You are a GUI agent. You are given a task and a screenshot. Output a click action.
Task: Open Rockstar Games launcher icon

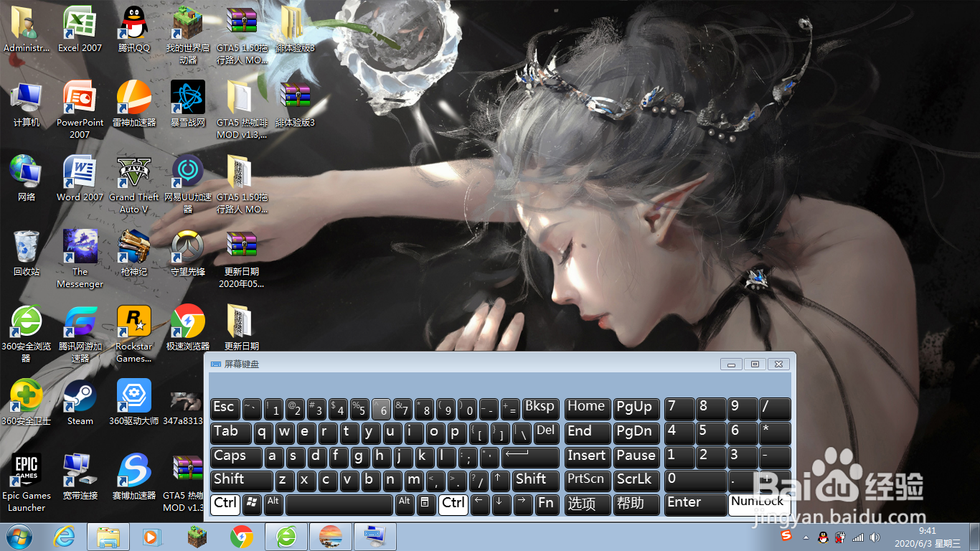pyautogui.click(x=134, y=333)
